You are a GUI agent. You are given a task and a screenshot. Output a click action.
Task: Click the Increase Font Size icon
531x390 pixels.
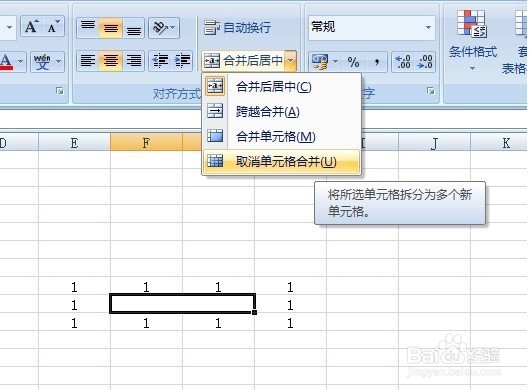[32, 27]
